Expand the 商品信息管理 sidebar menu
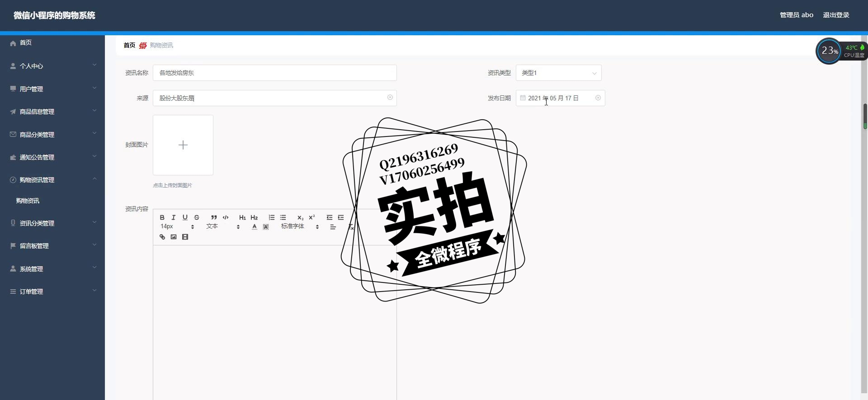 (x=52, y=112)
